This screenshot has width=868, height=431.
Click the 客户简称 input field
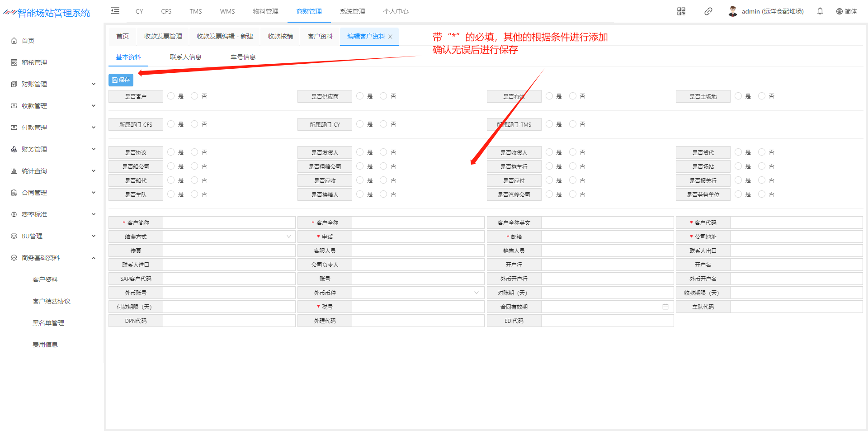[x=229, y=223]
